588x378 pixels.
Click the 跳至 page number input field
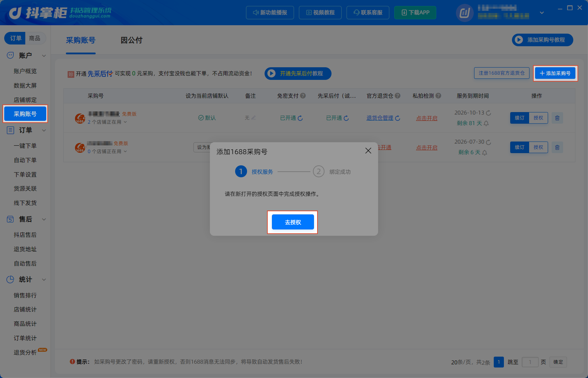point(530,362)
